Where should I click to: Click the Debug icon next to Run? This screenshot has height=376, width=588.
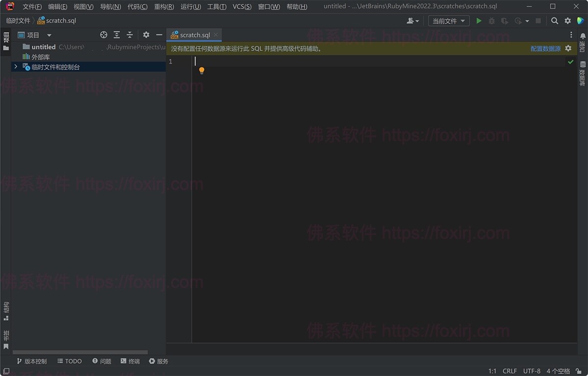[491, 21]
